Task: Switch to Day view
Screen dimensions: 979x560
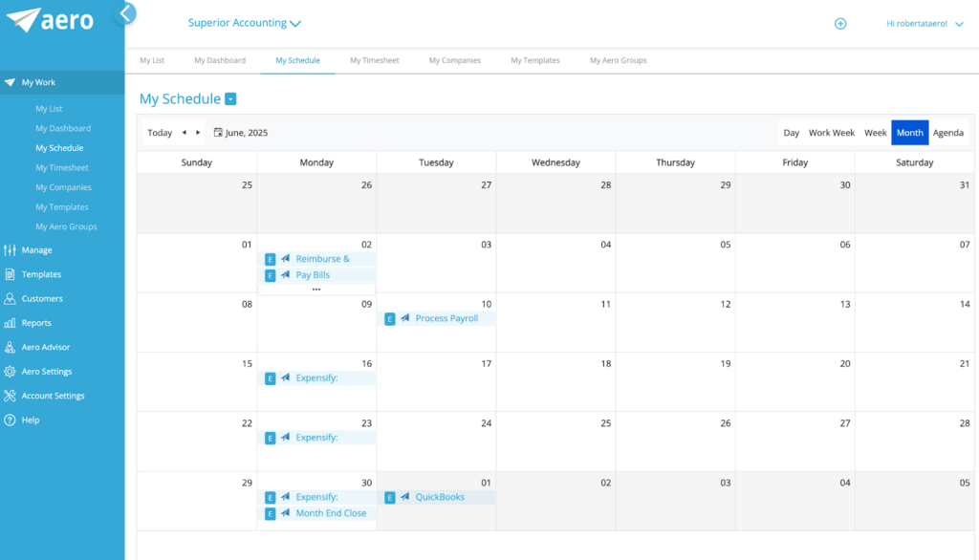Action: pos(793,132)
